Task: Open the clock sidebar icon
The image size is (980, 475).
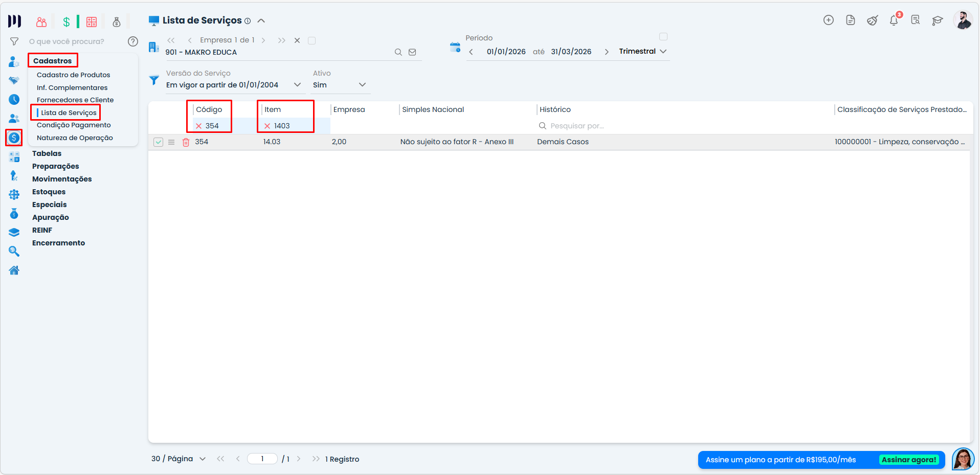Action: tap(14, 99)
